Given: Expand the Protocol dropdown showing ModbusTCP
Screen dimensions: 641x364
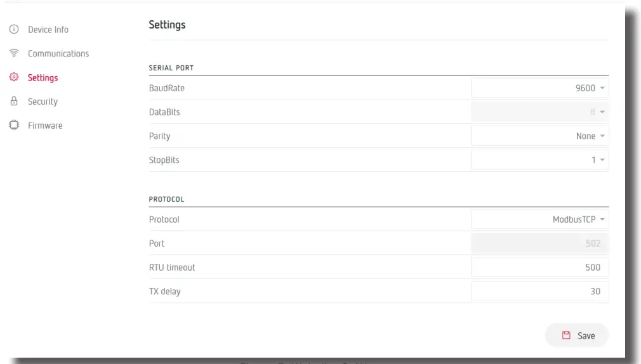Looking at the screenshot, I should pos(539,219).
